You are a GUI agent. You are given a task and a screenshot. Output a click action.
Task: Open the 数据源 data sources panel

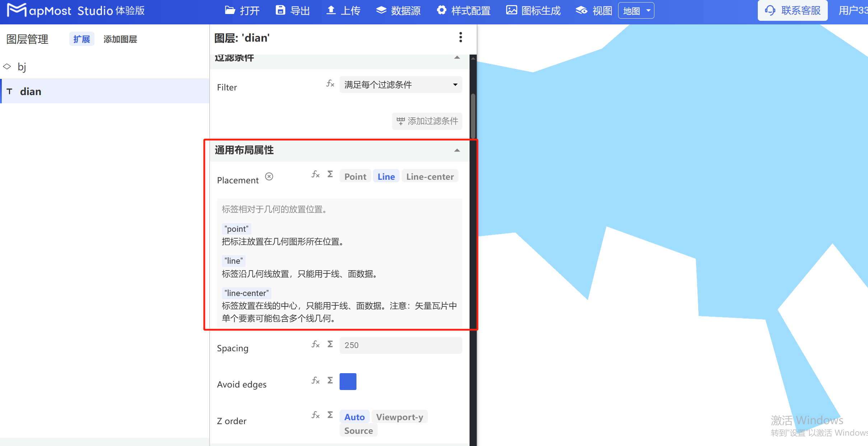pyautogui.click(x=397, y=10)
